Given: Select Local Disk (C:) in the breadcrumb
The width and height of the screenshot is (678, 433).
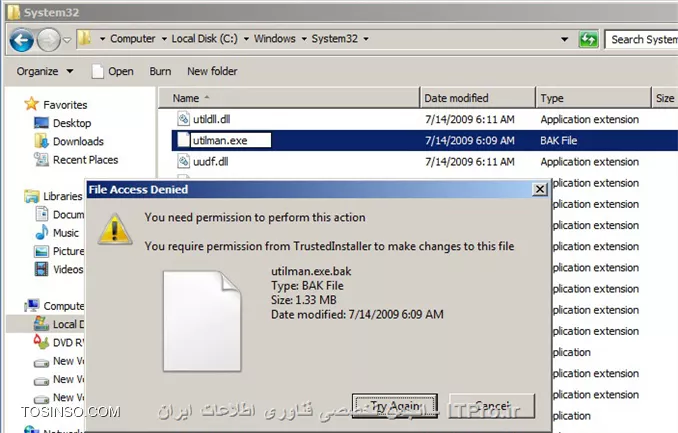Looking at the screenshot, I should pyautogui.click(x=205, y=38).
